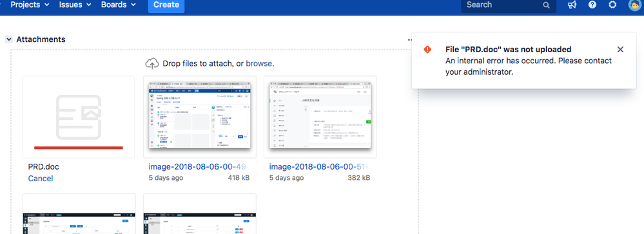
Task: Collapse the Attachments section
Action: tap(8, 39)
